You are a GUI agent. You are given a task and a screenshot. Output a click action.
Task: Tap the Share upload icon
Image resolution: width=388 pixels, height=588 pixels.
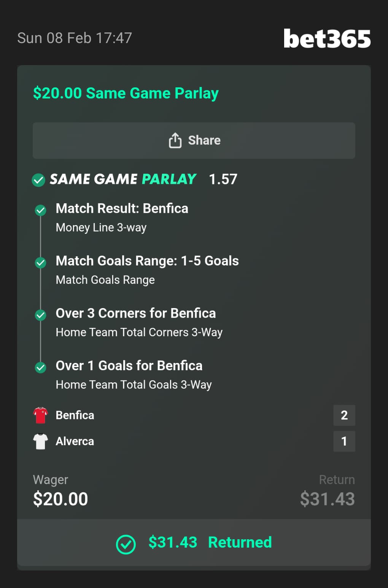coord(175,140)
